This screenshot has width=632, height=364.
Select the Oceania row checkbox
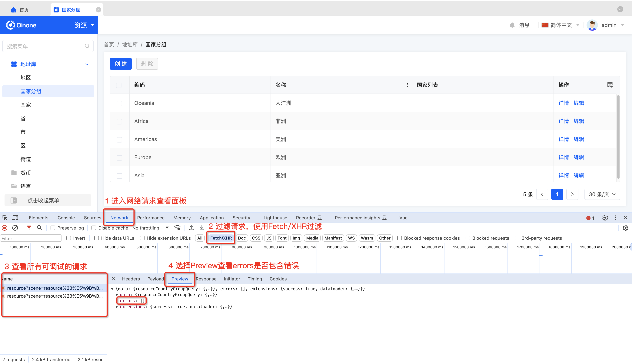pos(119,103)
